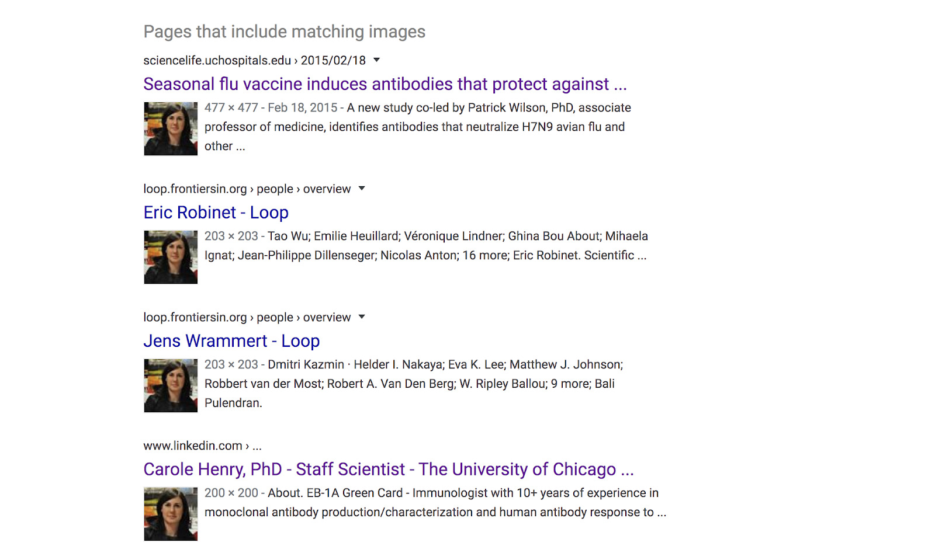
Task: Click the snippet starting with Tao Wu
Action: (x=425, y=246)
